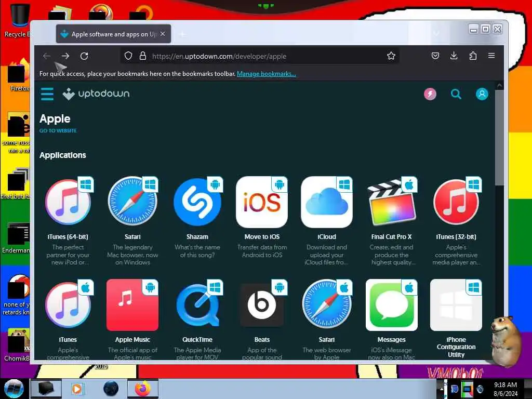Viewport: 532px width, 399px height.
Task: Go forward in Firefox
Action: point(65,56)
